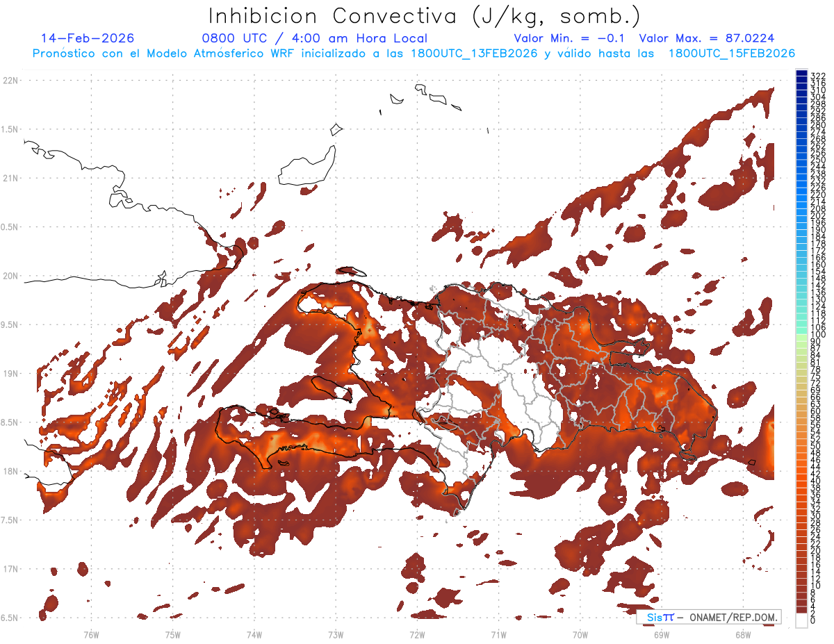Click the initialization time "1800UTC_13FEB2026"
834x644 pixels.
(x=473, y=53)
